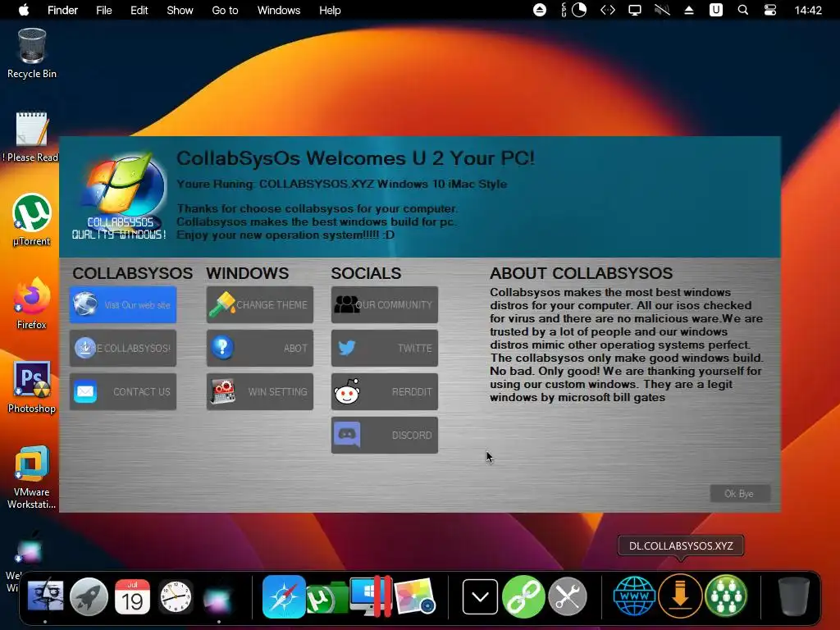Viewport: 840px width, 630px height.
Task: Open the Finder menu
Action: [x=62, y=10]
